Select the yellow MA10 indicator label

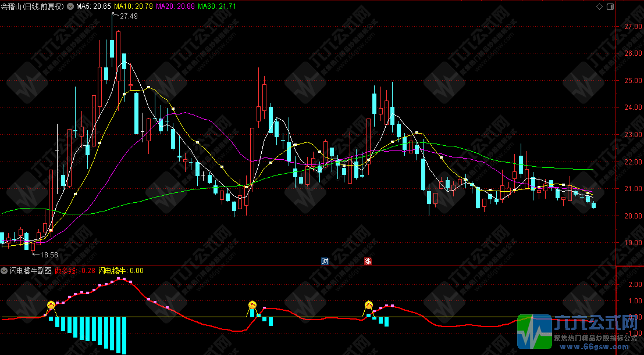click(133, 6)
